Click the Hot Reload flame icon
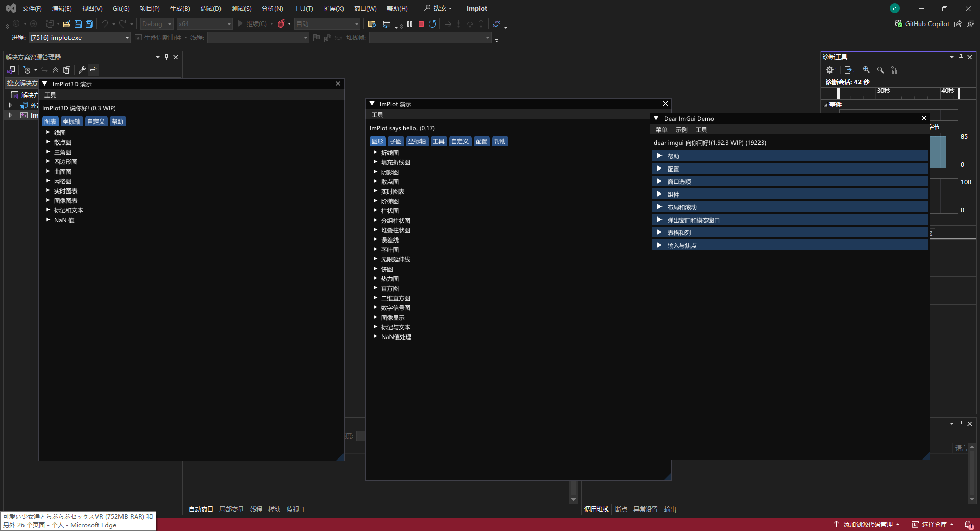980x531 pixels. click(x=281, y=24)
